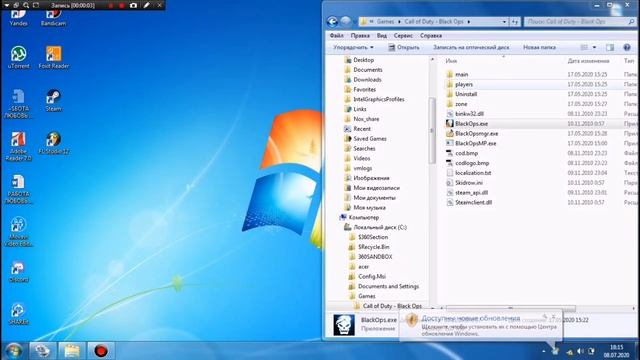Select the Steam desktop shortcut
The image size is (640, 360).
(53, 100)
